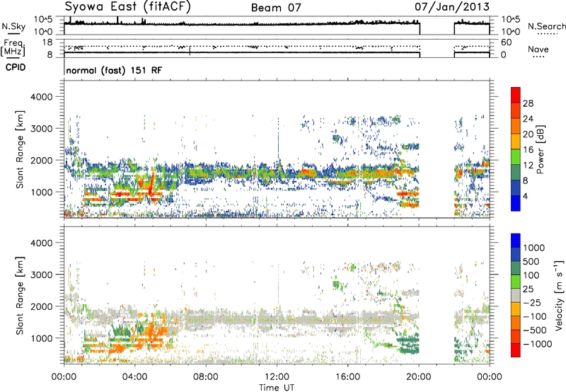Click the 'Syowa East (fitACF)' title
566x392 pixels.
[128, 7]
